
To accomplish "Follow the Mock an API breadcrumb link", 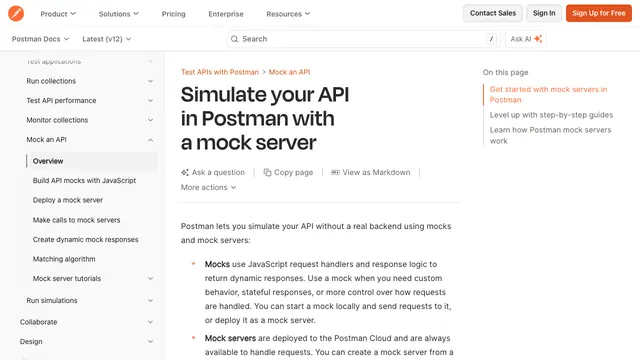I will (x=289, y=72).
